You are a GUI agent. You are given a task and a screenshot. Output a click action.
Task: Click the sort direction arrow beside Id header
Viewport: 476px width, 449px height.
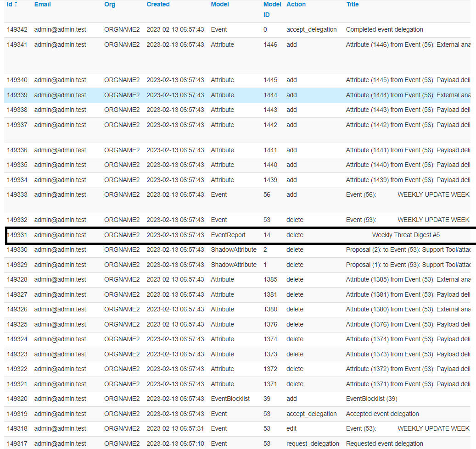click(16, 4)
